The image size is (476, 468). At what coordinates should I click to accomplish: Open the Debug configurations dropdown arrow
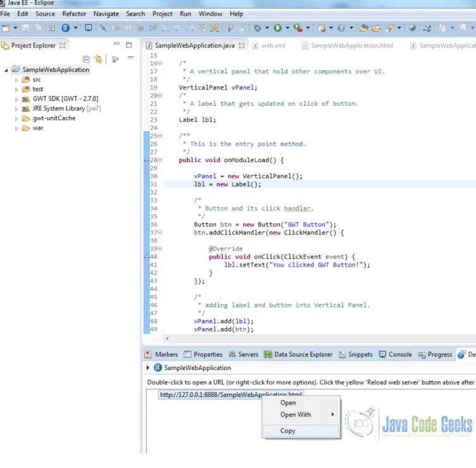tap(267, 28)
